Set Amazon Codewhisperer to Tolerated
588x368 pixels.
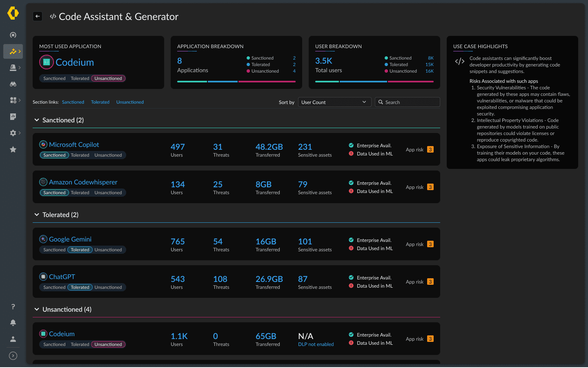pyautogui.click(x=80, y=193)
